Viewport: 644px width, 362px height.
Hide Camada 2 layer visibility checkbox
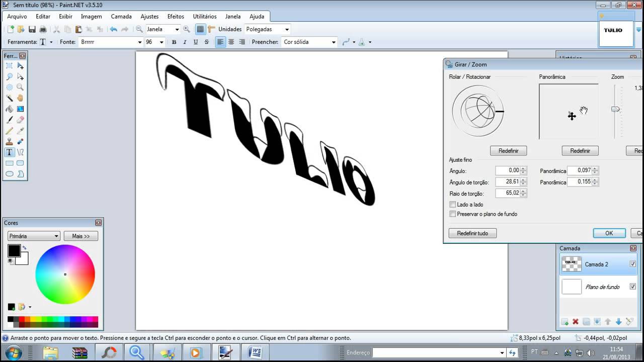point(633,264)
